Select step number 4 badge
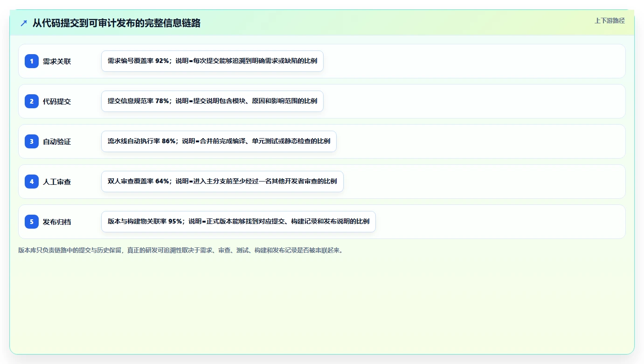The width and height of the screenshot is (644, 364). point(32,182)
